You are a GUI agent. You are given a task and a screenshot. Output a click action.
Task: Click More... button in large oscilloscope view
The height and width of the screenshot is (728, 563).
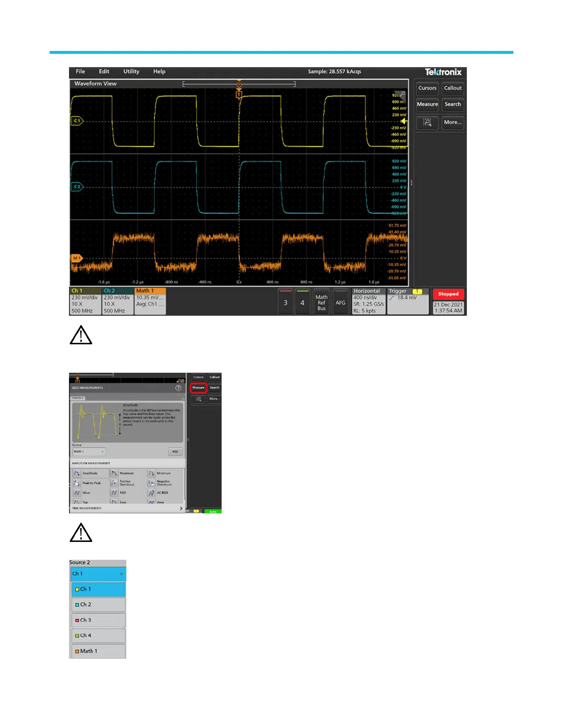tap(453, 122)
